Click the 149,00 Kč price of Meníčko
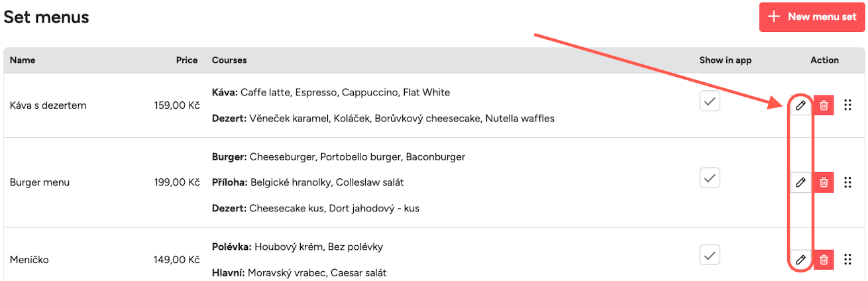Viewport: 868px width, 281px height. (x=176, y=260)
